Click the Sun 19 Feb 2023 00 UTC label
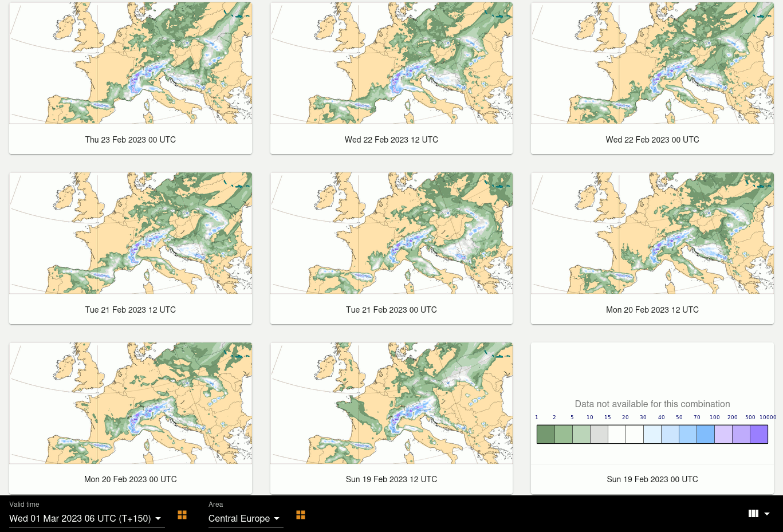This screenshot has width=783, height=532. pyautogui.click(x=652, y=479)
